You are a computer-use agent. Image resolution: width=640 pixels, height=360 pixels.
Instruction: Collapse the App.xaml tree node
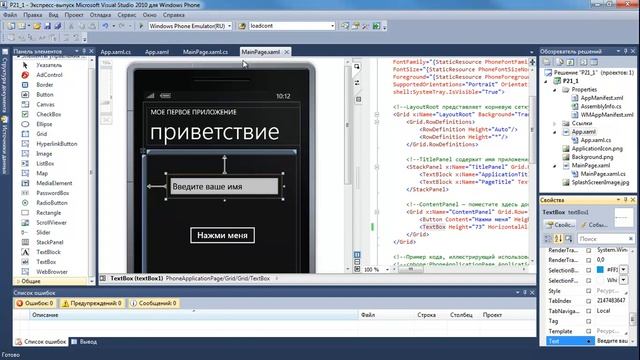click(x=555, y=132)
